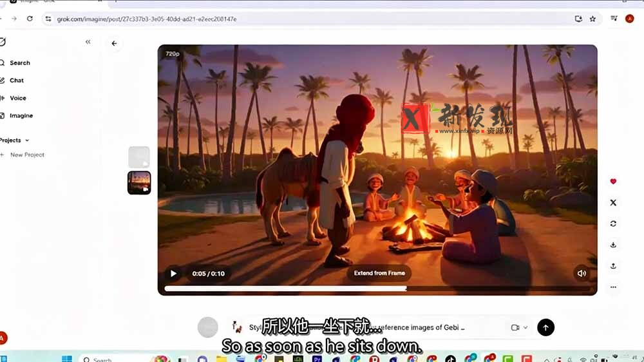Open the browser media control icon
This screenshot has width=644, height=362.
pos(614,19)
